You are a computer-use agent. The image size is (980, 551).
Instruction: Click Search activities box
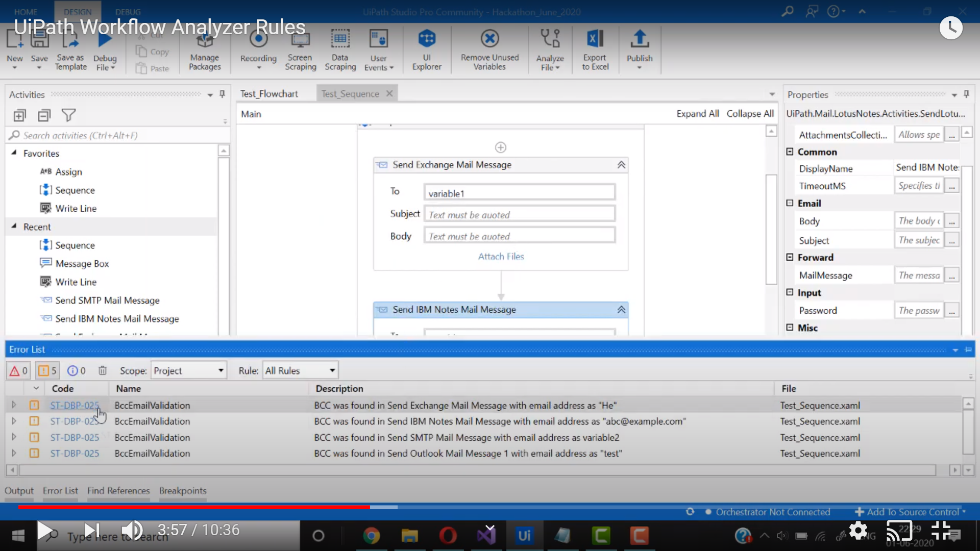pos(117,135)
